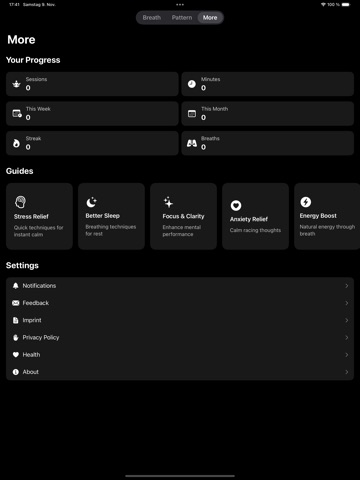Click the heart Anxiety Relief icon
Screen dimensions: 360x480
[236, 205]
